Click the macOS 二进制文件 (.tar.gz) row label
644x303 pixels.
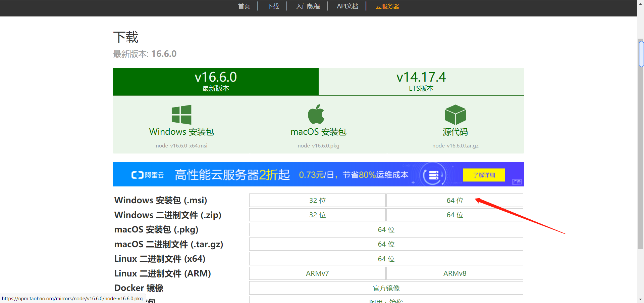click(169, 244)
